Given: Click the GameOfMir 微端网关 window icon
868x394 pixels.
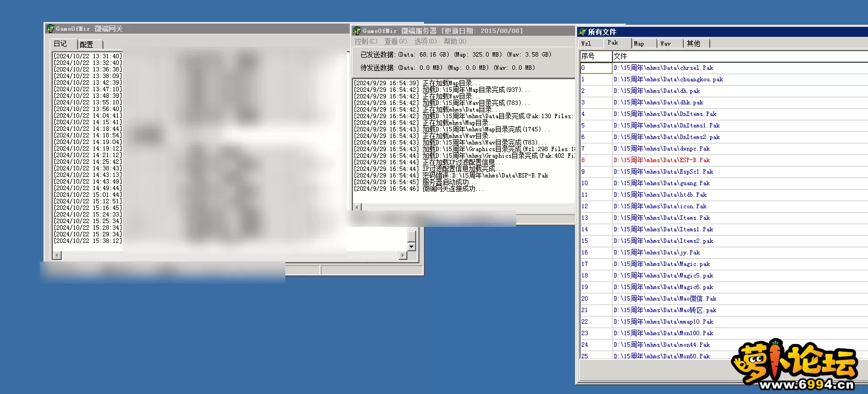Looking at the screenshot, I should [x=51, y=29].
